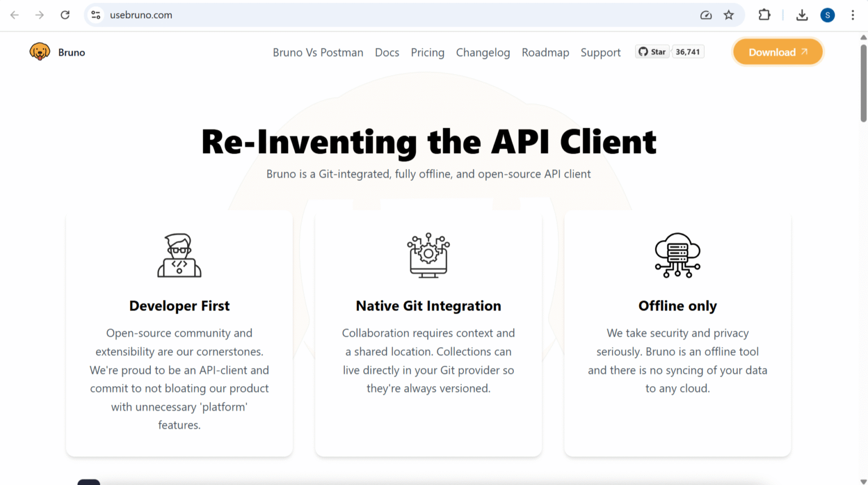Open the Docs page

387,52
